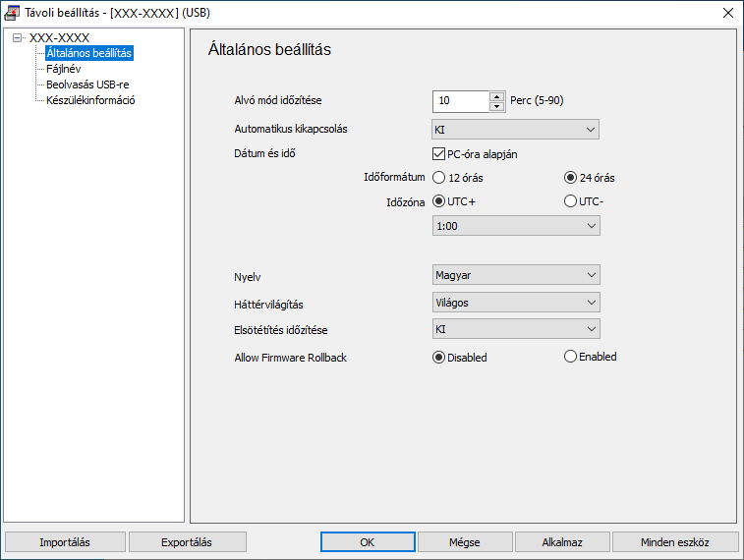Open Beolvasás USB-re settings
744x560 pixels.
[x=86, y=84]
